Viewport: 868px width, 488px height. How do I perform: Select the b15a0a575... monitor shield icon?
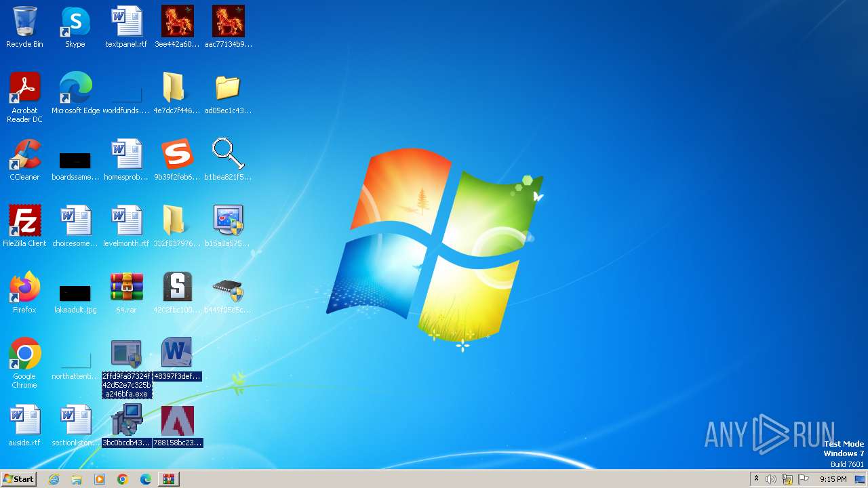pyautogui.click(x=228, y=226)
